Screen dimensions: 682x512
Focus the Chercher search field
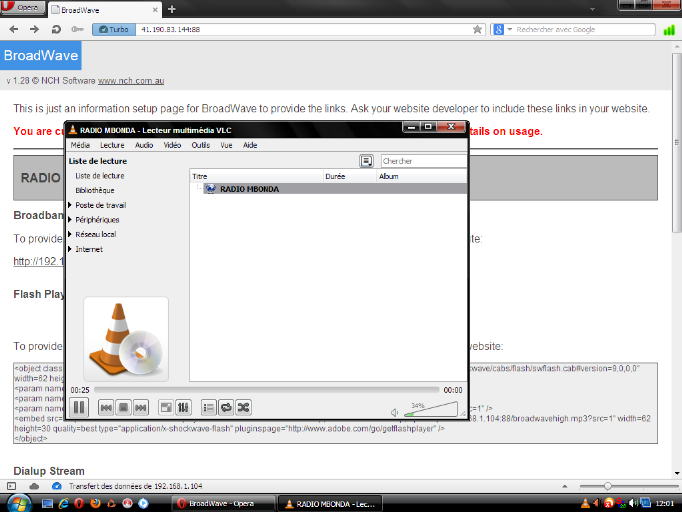coord(424,161)
